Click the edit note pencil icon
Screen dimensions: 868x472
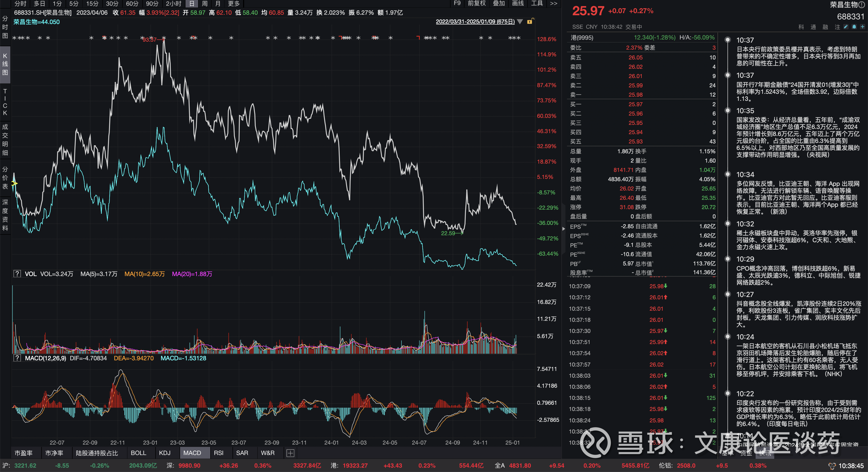point(846,27)
